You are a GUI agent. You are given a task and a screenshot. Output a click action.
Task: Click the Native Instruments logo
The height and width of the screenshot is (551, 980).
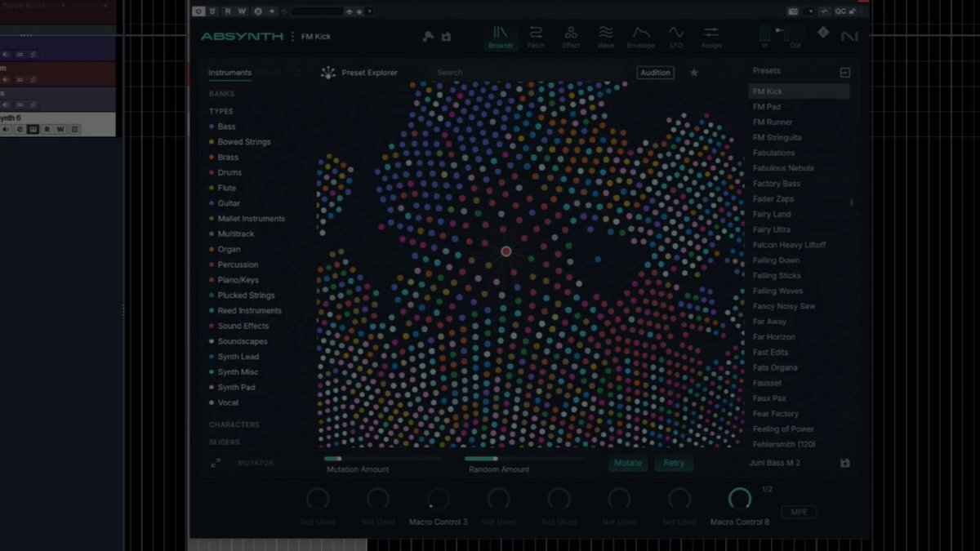tap(849, 37)
